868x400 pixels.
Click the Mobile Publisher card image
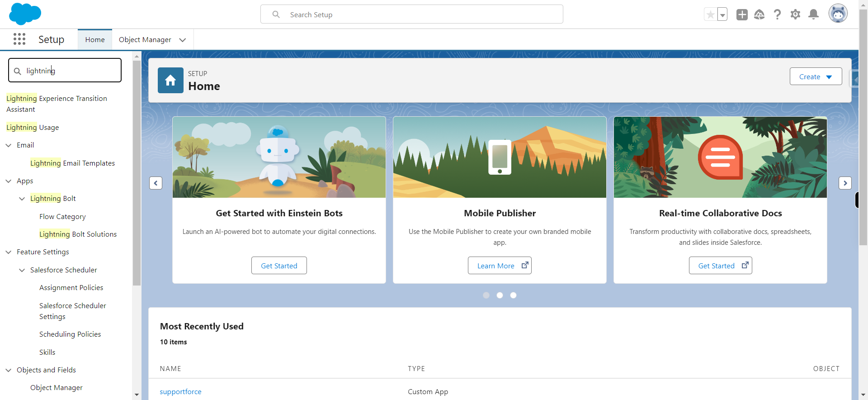pyautogui.click(x=500, y=157)
